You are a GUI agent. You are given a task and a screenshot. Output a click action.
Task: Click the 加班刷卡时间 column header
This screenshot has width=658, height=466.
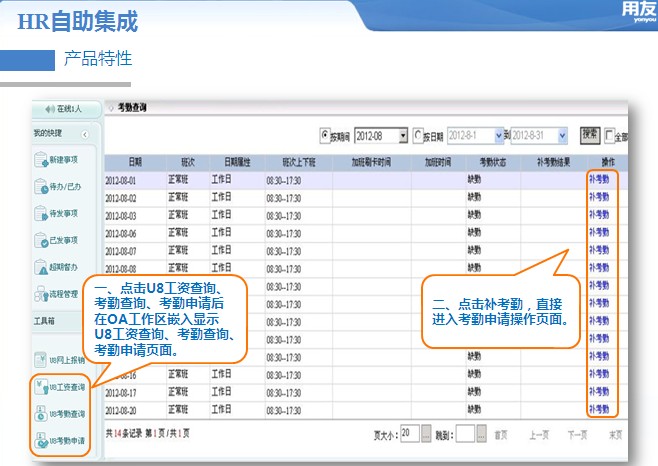(x=372, y=162)
